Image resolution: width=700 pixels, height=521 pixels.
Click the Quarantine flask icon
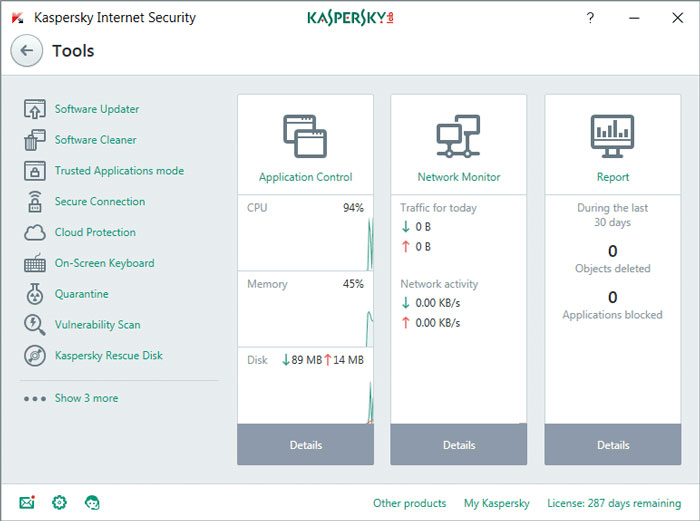[35, 294]
